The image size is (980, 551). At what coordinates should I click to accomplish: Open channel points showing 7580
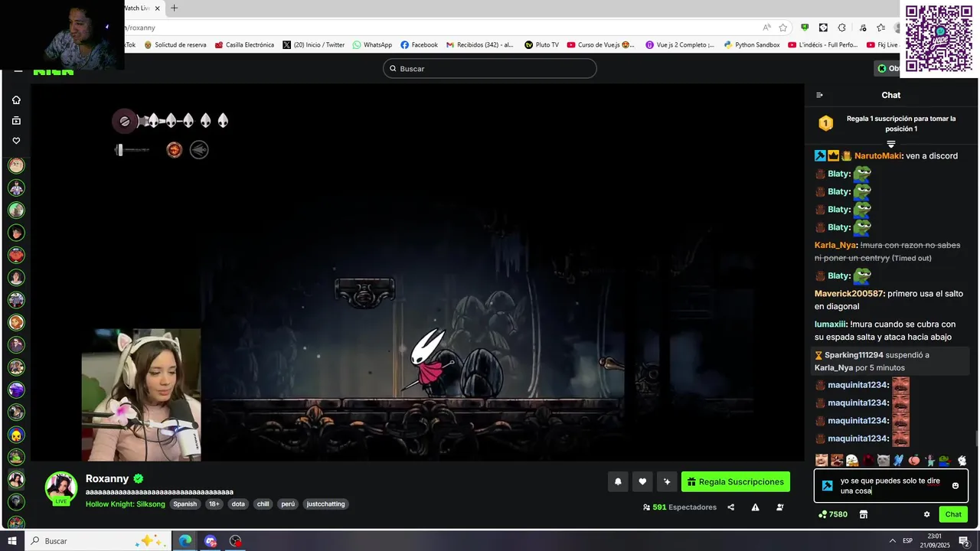tap(833, 514)
